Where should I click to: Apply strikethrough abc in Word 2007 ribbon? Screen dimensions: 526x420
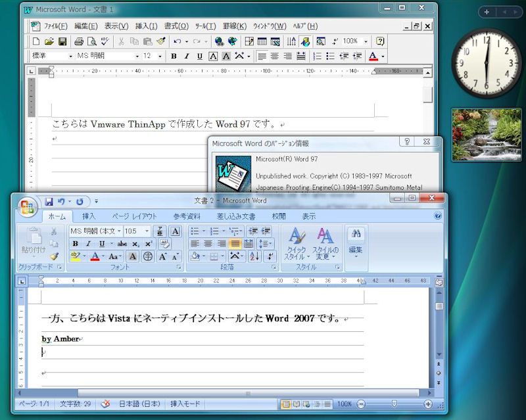click(x=122, y=244)
